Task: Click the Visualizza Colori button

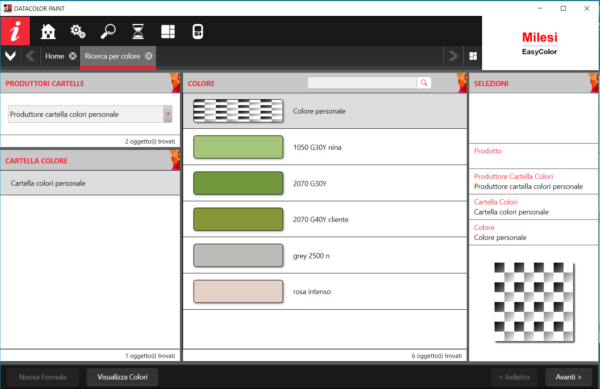Action: 122,377
